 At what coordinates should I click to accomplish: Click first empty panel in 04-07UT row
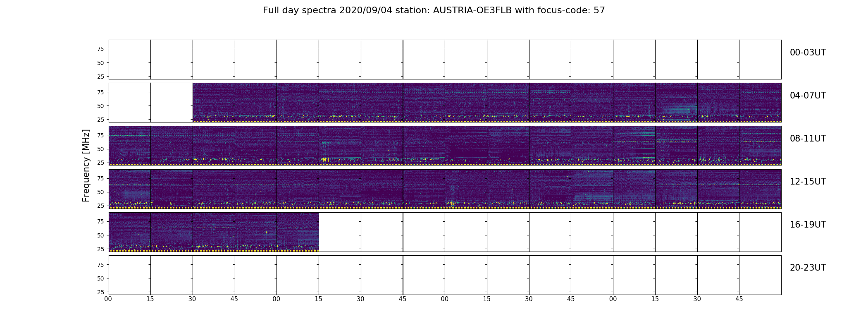pos(130,103)
